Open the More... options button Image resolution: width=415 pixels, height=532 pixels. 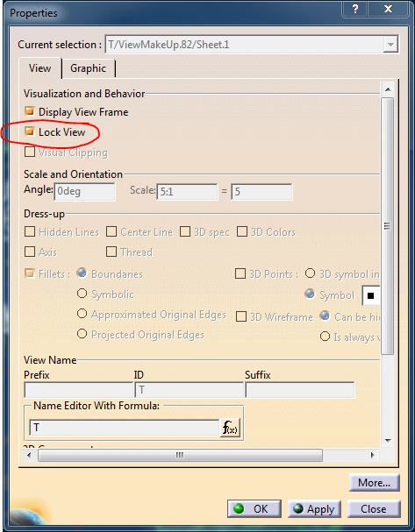375,482
